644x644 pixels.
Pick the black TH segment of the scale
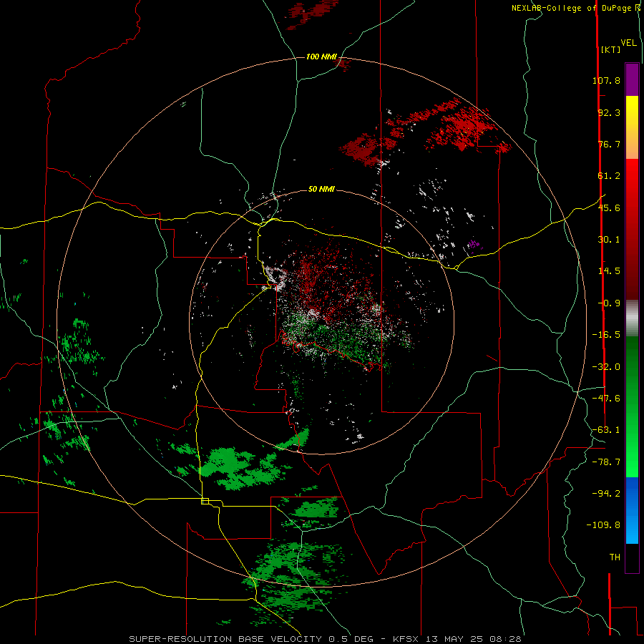coord(632,557)
